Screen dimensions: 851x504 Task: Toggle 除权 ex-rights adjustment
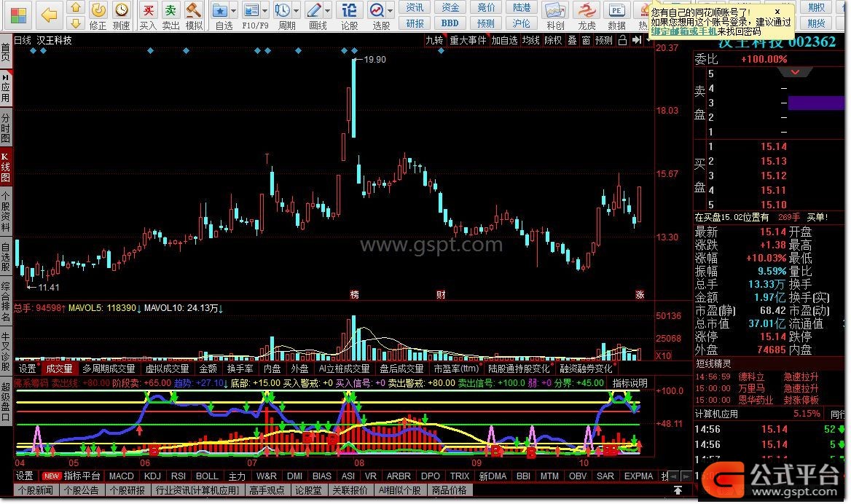pos(553,40)
